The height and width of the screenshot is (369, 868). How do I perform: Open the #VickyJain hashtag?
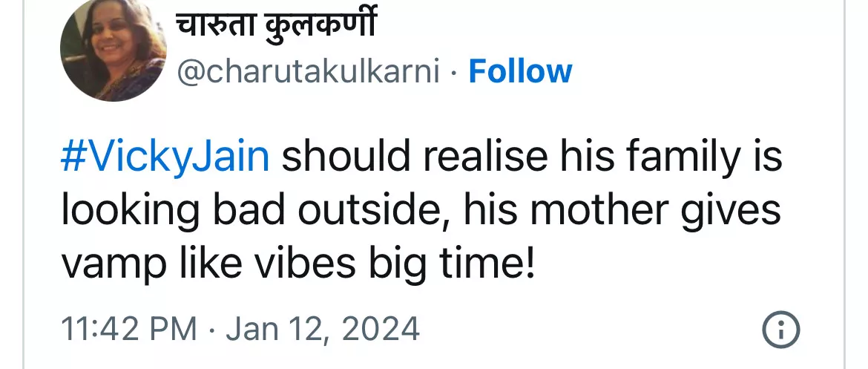(x=165, y=157)
